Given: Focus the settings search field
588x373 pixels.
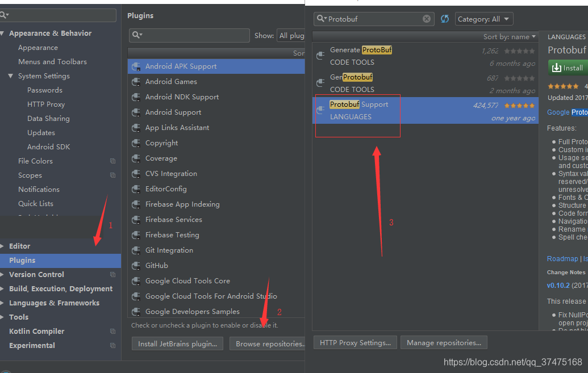Looking at the screenshot, I should click(x=58, y=15).
